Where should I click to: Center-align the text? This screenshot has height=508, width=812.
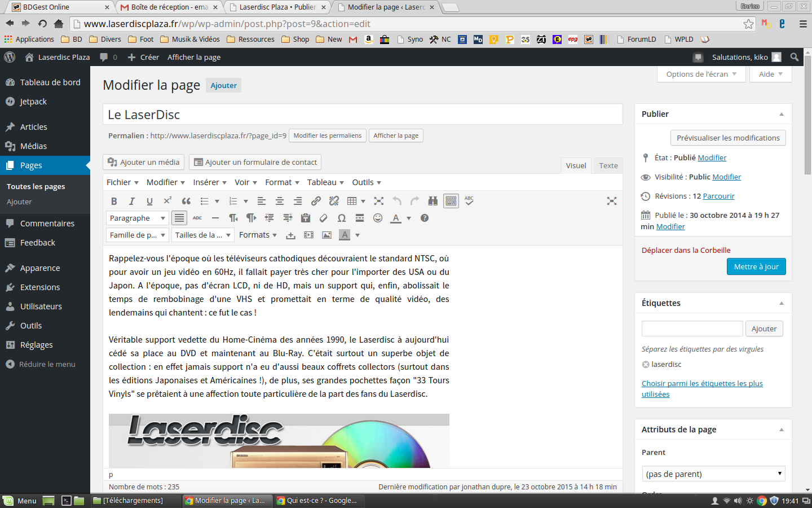point(280,201)
